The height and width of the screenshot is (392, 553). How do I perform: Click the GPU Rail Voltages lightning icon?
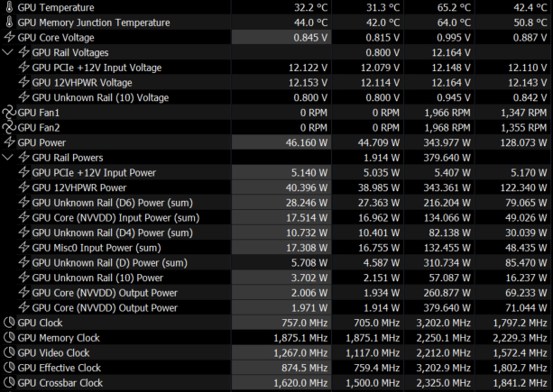[24, 52]
